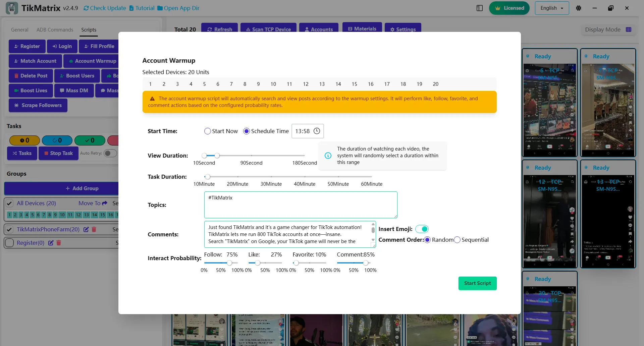Delete the Register group via trash icon
The height and width of the screenshot is (346, 644).
coord(59,243)
